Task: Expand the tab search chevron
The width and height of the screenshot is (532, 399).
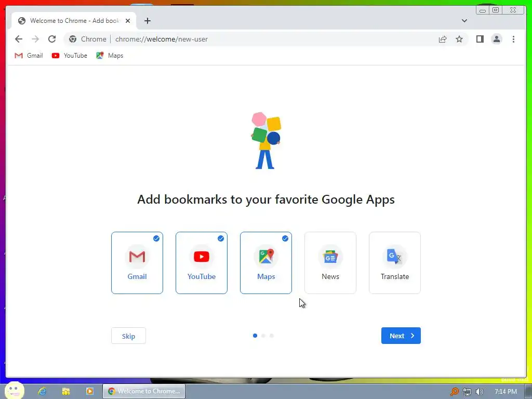Action: (x=464, y=21)
